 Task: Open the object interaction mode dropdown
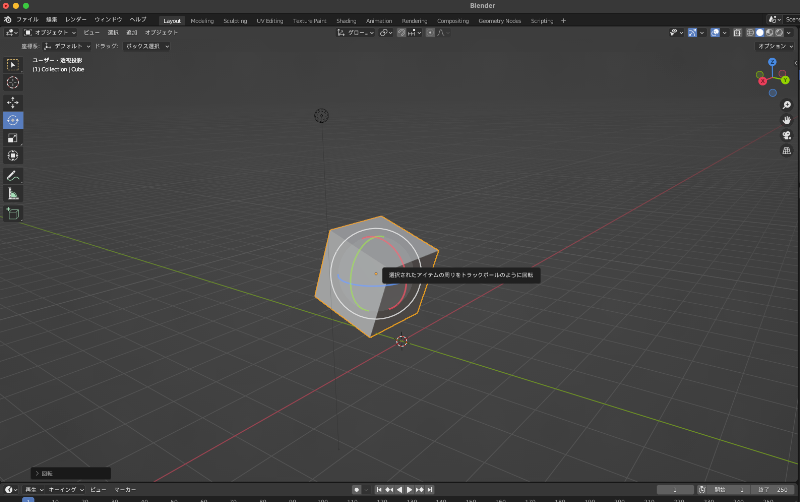point(49,33)
